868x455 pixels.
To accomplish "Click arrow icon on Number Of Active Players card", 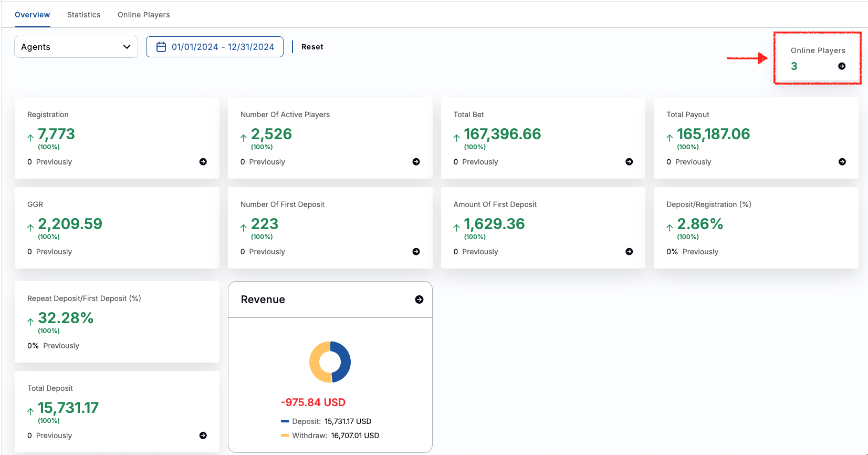I will (x=416, y=162).
